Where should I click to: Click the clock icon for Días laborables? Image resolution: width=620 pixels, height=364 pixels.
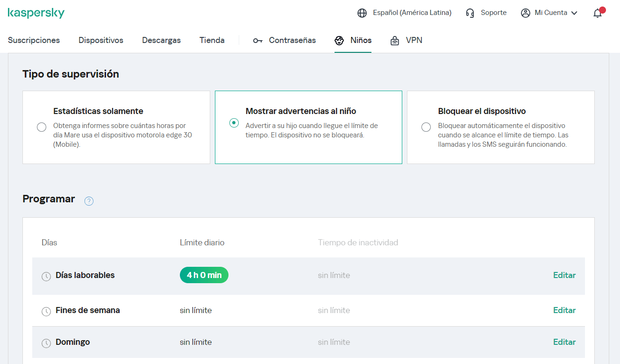tap(46, 276)
